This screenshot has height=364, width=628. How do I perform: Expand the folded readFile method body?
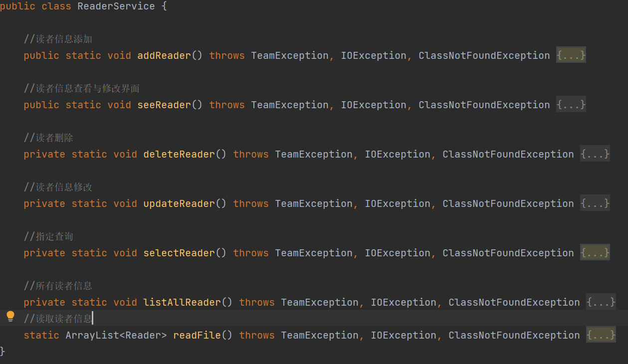point(601,335)
